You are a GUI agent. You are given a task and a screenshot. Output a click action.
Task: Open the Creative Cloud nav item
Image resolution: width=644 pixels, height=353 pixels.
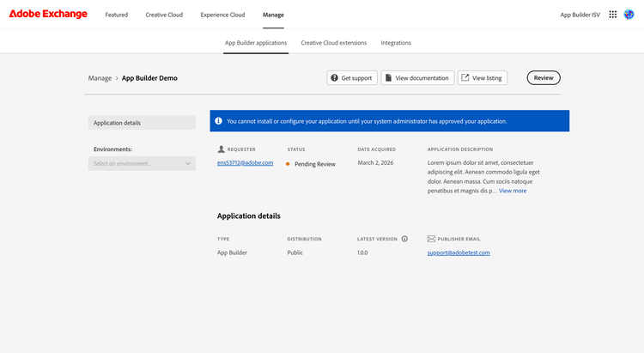pos(164,15)
